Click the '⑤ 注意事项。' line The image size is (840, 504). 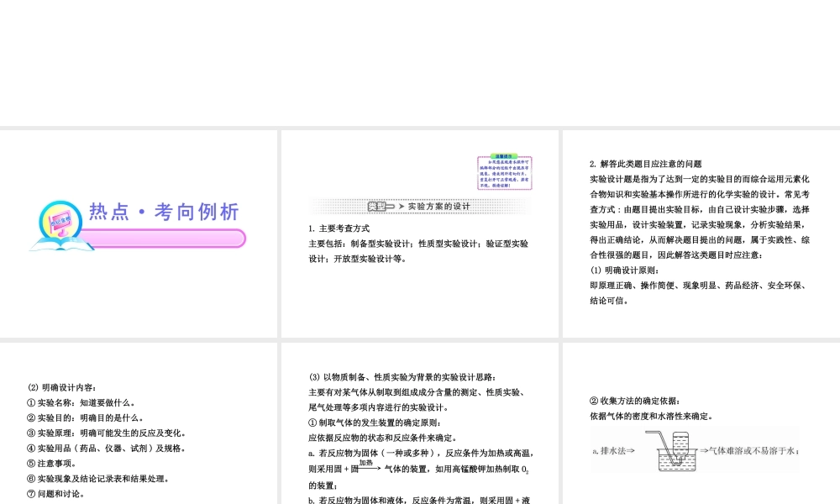[52, 464]
